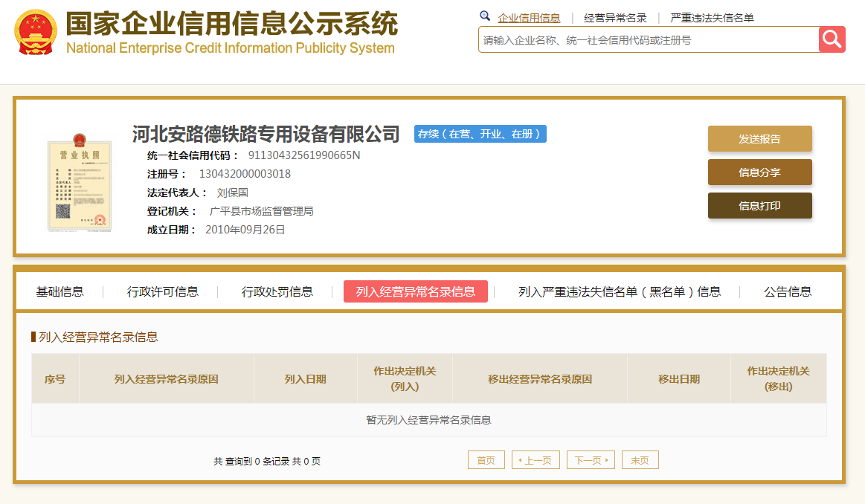Switch to the 基础信息 tab
Screen dimensions: 865x504
pos(60,291)
